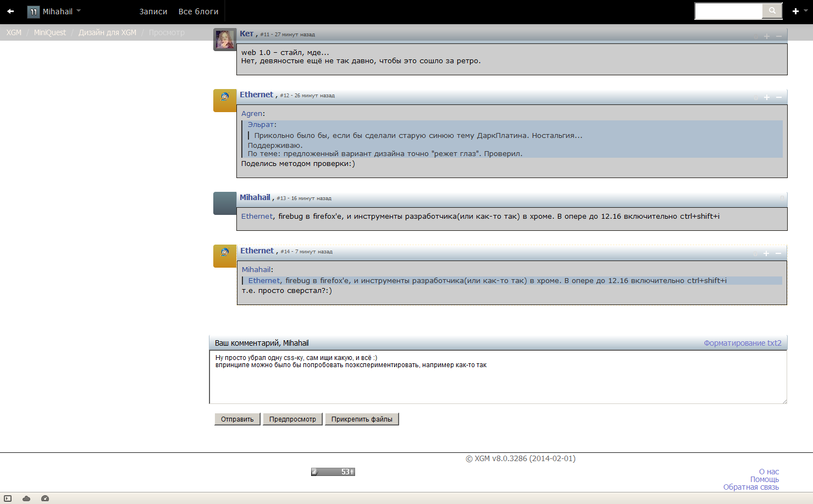Click the 'web 1.0 – стайл, мде...' text
This screenshot has width=813, height=504.
point(285,53)
